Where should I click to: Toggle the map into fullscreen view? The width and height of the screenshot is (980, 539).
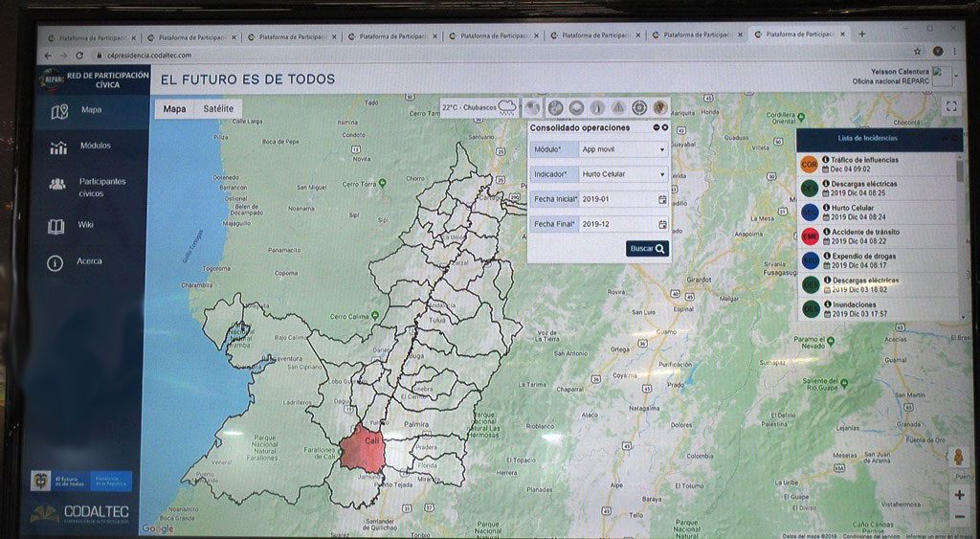(950, 107)
